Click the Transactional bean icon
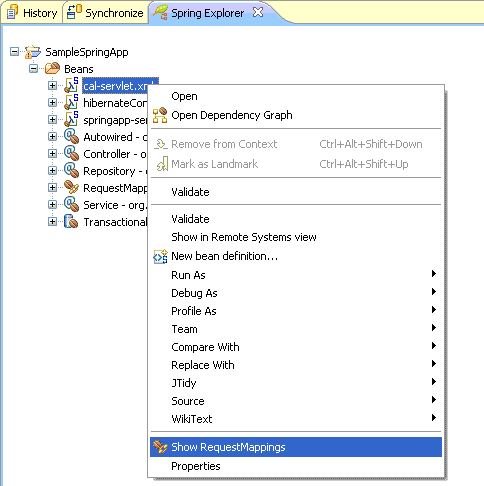The height and width of the screenshot is (486, 484). pyautogui.click(x=71, y=221)
